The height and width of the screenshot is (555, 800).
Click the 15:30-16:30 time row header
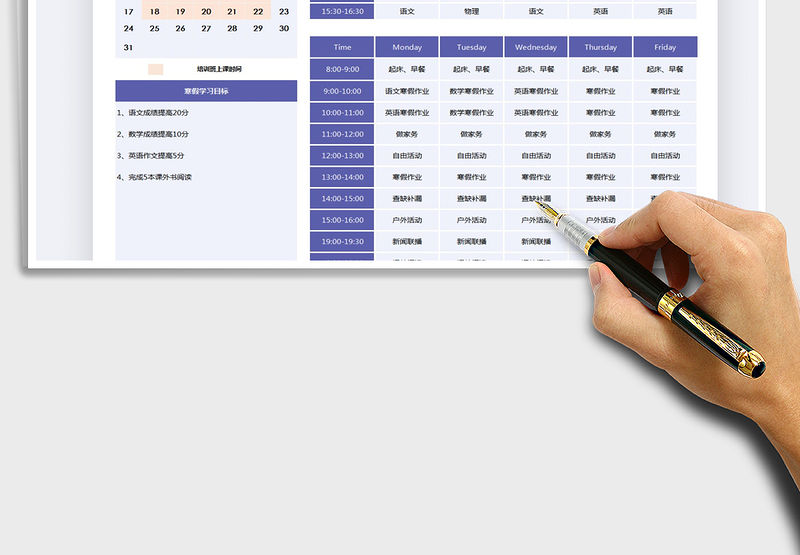[342, 11]
